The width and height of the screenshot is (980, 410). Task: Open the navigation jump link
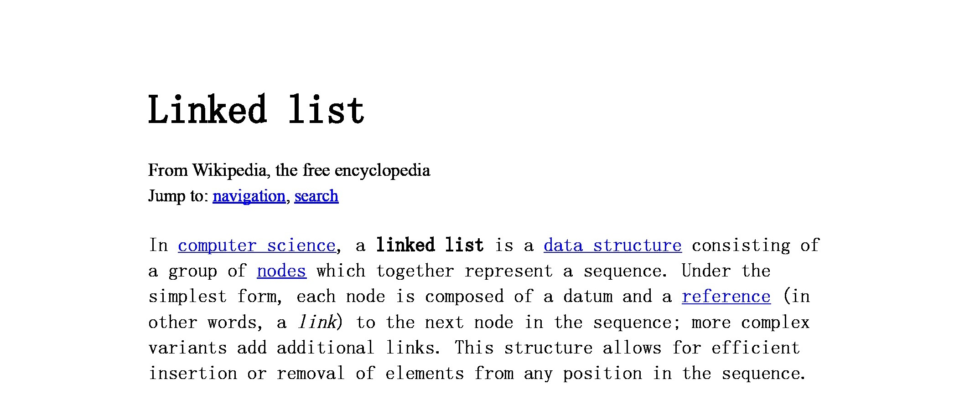pyautogui.click(x=249, y=196)
